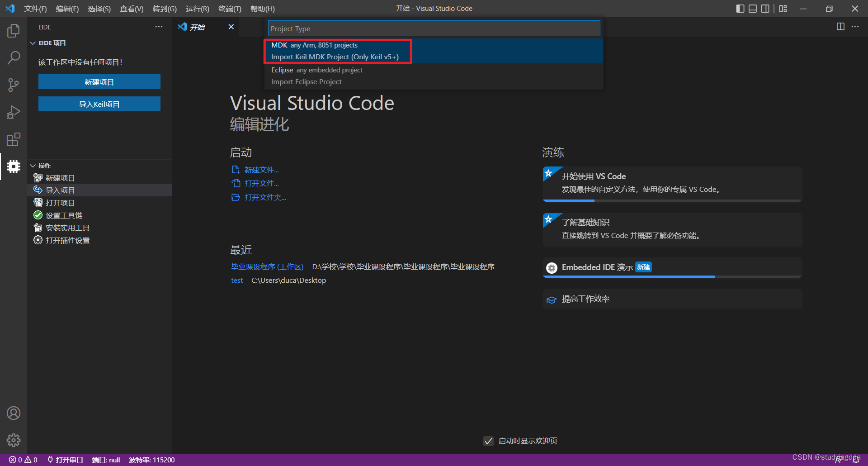868x466 pixels.
Task: Choose Eclipse any embedded project option
Action: (434, 76)
